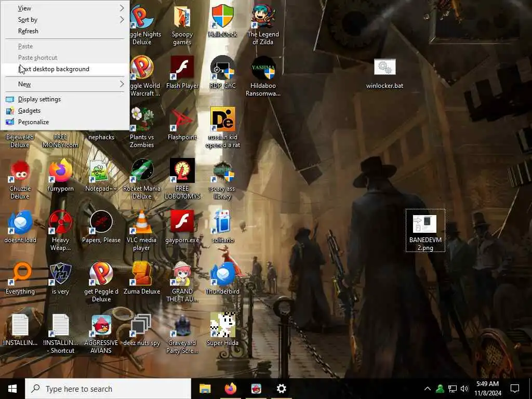Open Gadgets from the context menu
532x399 pixels.
pyautogui.click(x=65, y=111)
